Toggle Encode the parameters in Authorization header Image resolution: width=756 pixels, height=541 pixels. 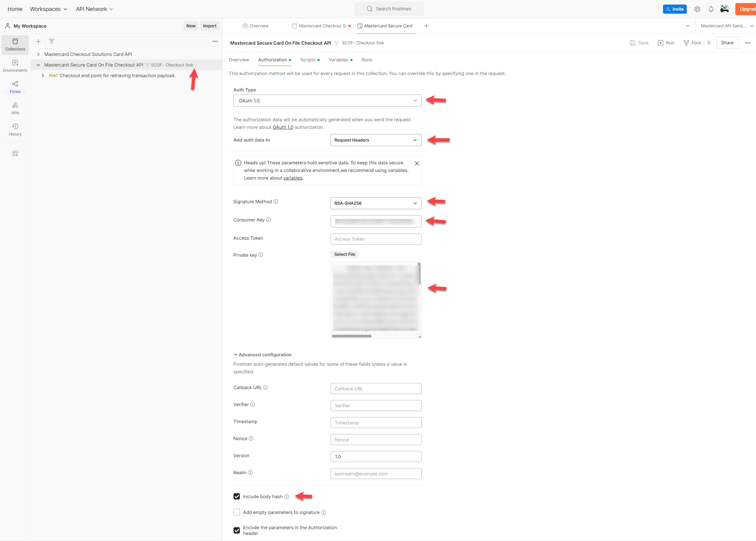click(237, 530)
